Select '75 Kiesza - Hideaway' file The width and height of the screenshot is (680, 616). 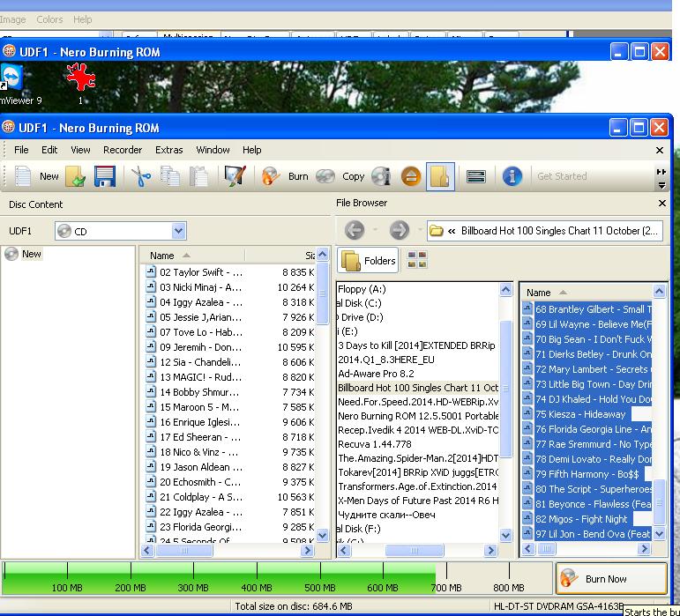pos(580,414)
